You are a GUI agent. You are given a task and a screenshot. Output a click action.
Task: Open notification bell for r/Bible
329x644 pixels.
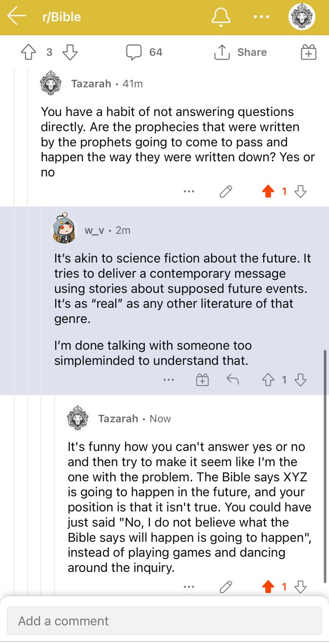[x=221, y=17]
